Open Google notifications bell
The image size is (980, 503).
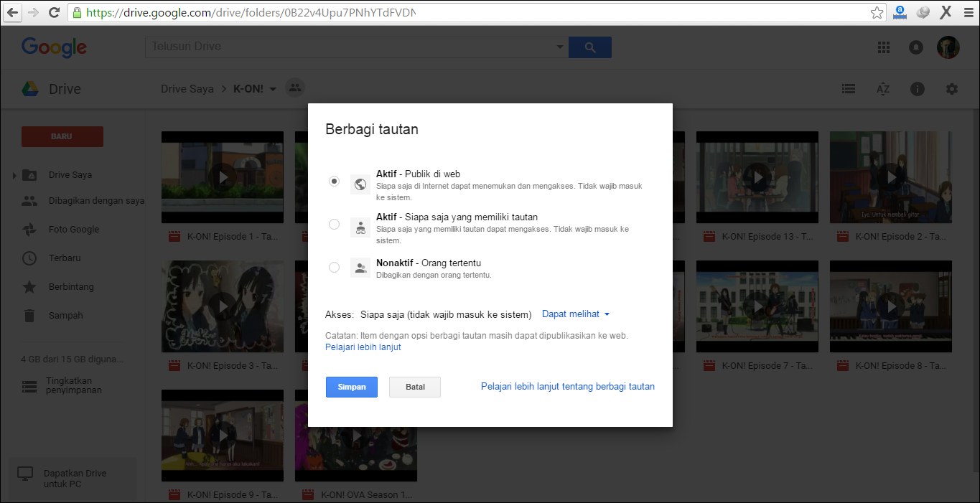tap(916, 47)
